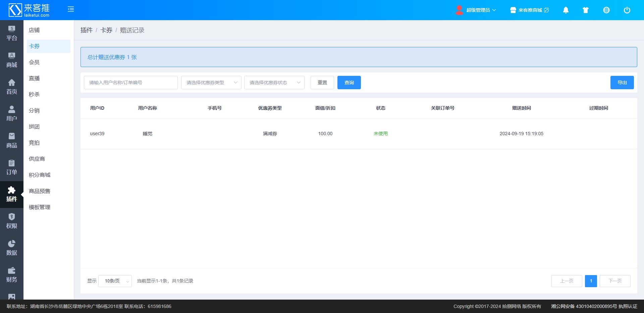Collapse sidebar with the menu fold icon
The width and height of the screenshot is (644, 313).
[71, 9]
